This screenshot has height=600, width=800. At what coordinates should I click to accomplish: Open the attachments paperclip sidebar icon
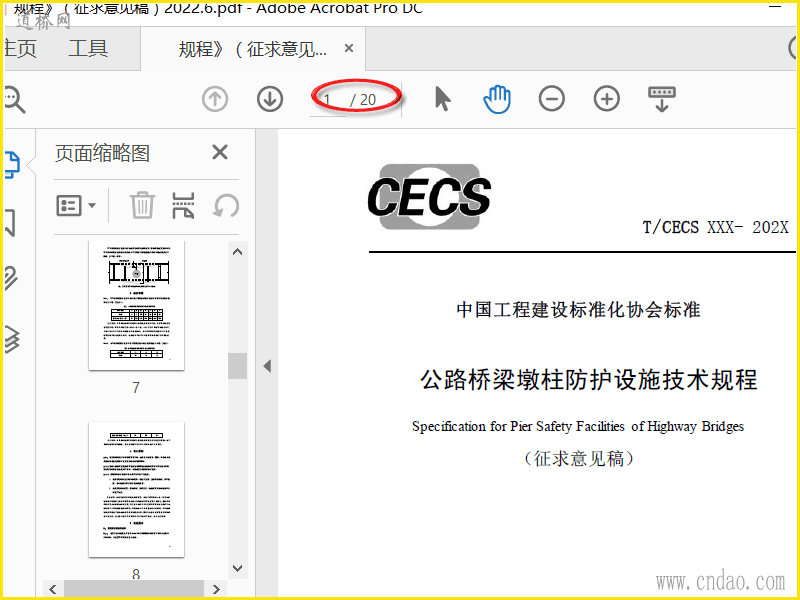(x=11, y=278)
